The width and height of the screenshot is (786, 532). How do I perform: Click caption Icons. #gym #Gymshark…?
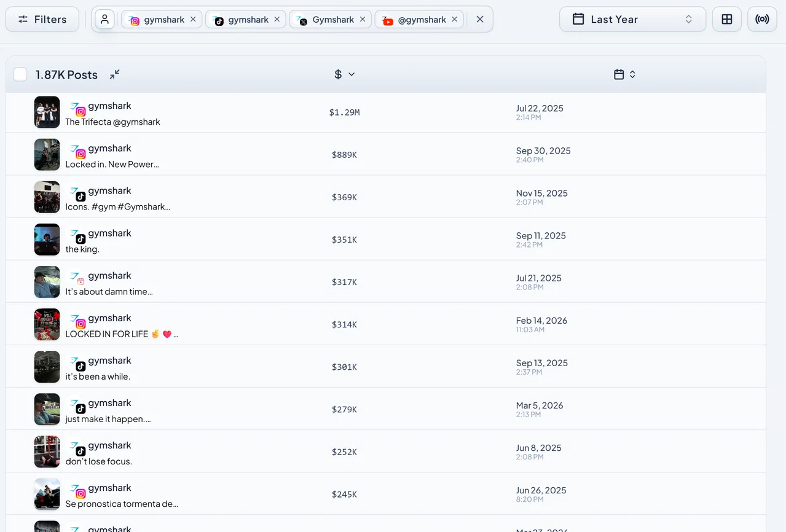tap(118, 206)
